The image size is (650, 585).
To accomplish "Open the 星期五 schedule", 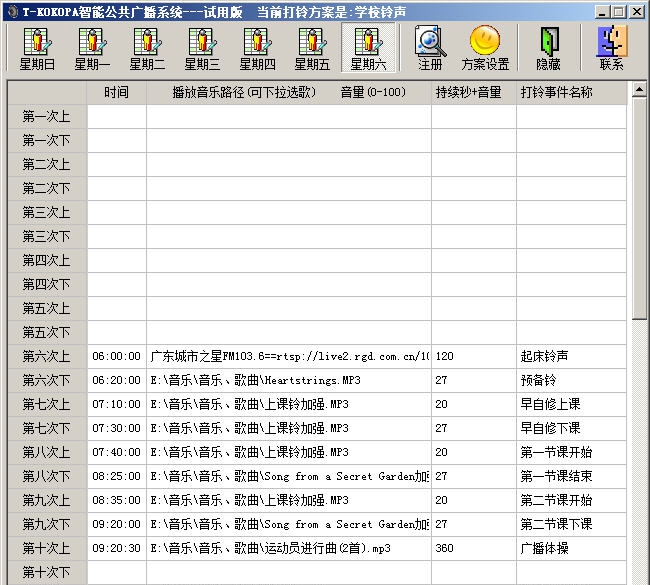I will click(x=312, y=49).
